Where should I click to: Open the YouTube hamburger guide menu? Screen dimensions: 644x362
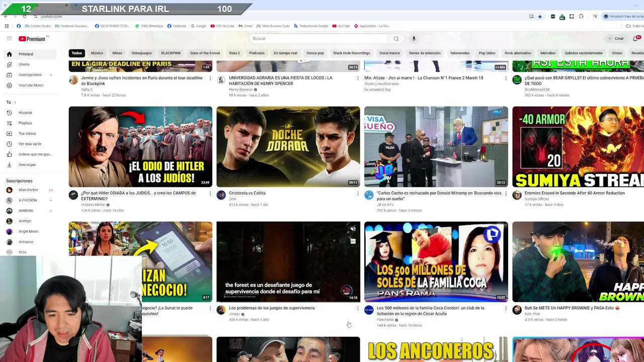[x=9, y=39]
